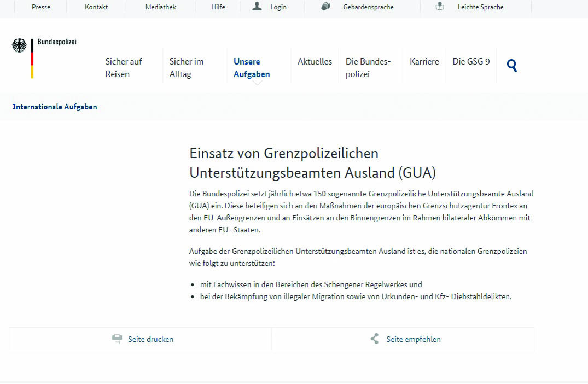This screenshot has height=384, width=588.
Task: Select Aktuelles in main navigation
Action: 315,62
